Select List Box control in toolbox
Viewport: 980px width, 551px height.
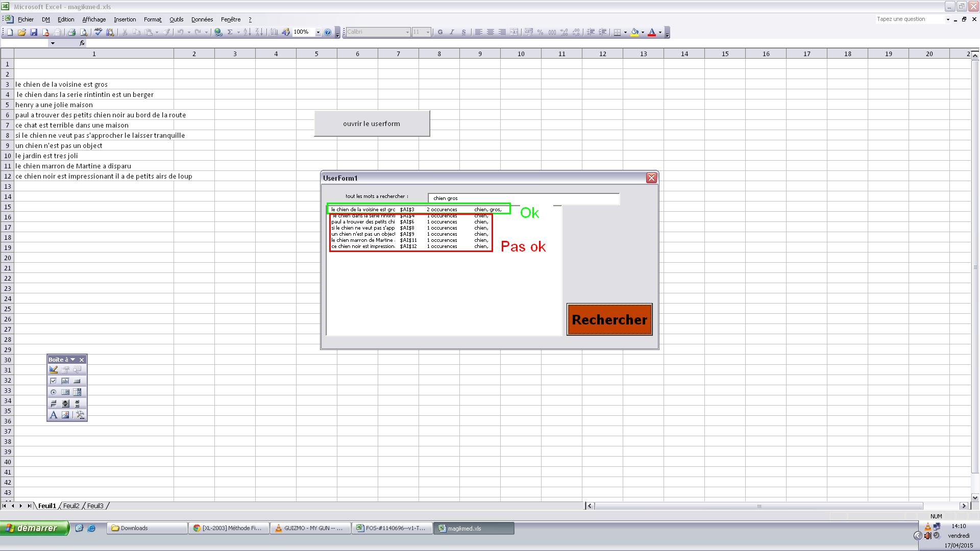[x=65, y=392]
